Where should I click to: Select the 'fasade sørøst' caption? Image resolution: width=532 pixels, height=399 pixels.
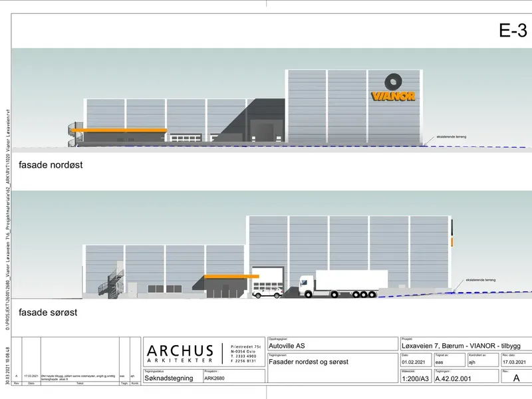pos(48,313)
